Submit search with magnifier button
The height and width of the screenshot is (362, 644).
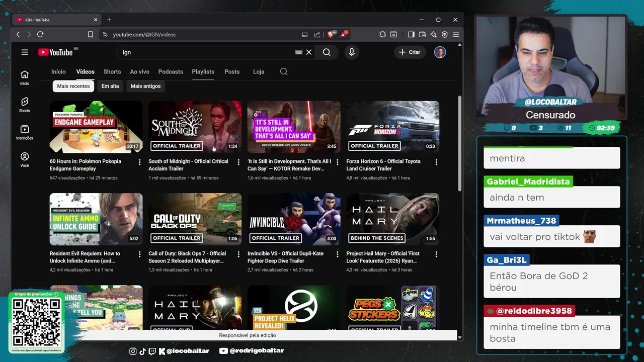point(327,52)
